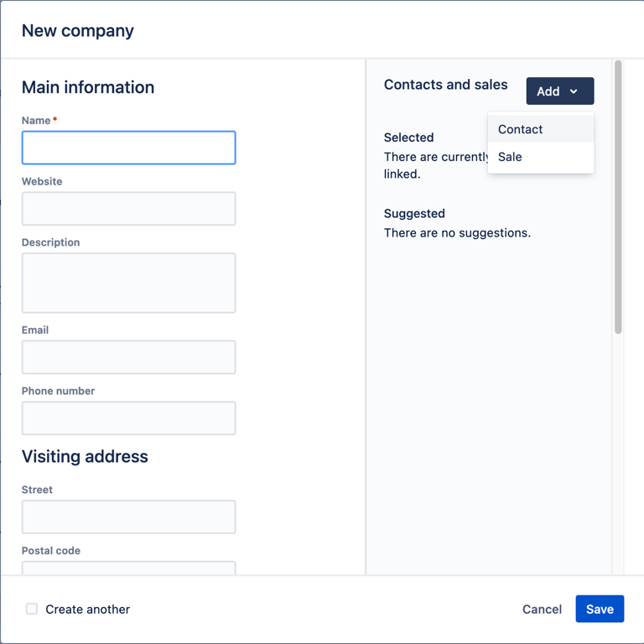Cancel the new company dialog
This screenshot has width=644, height=644.
pos(542,610)
